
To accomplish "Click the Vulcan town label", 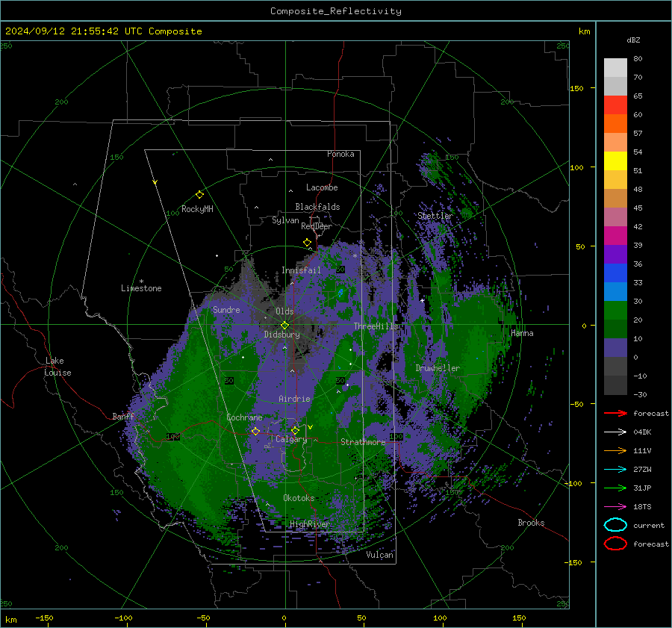I will [379, 555].
